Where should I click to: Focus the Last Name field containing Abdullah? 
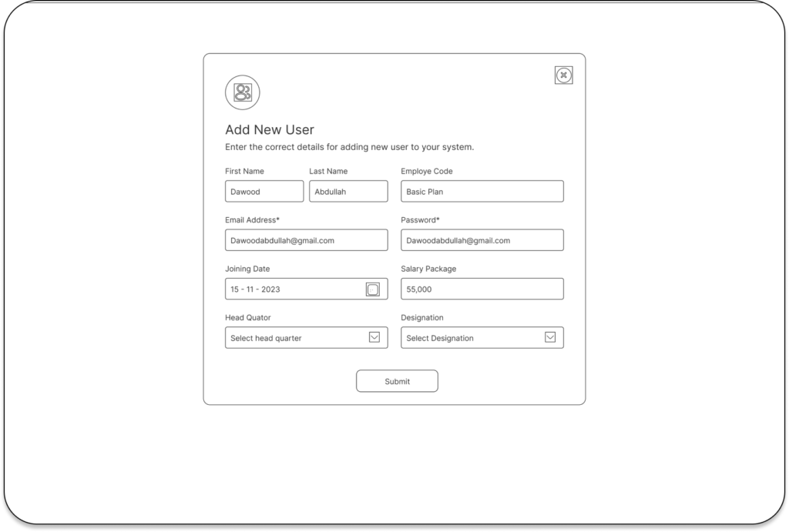tap(348, 192)
